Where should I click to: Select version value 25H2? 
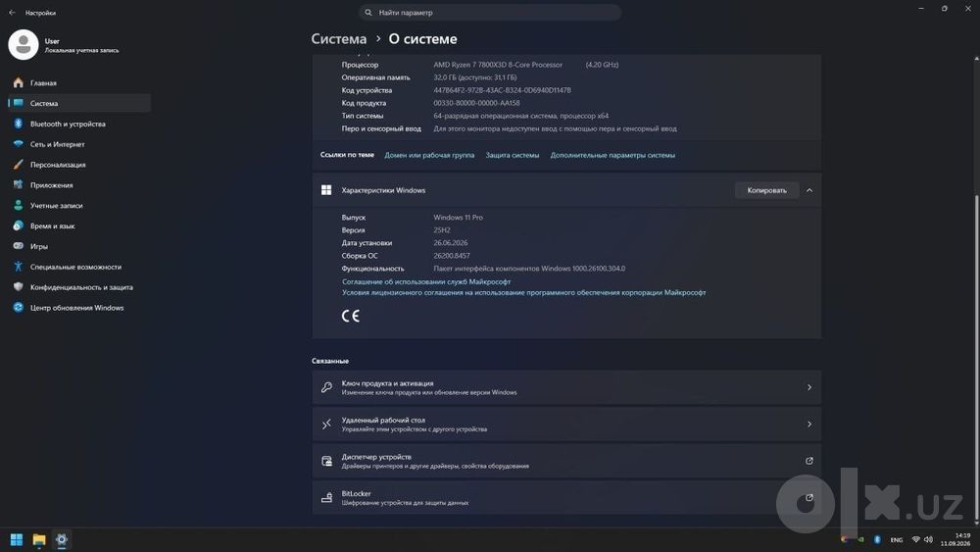coord(442,230)
